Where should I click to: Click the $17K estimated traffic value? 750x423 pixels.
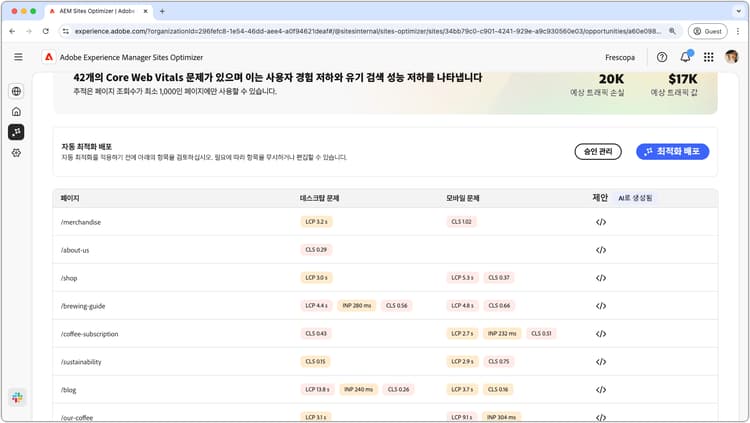[683, 79]
